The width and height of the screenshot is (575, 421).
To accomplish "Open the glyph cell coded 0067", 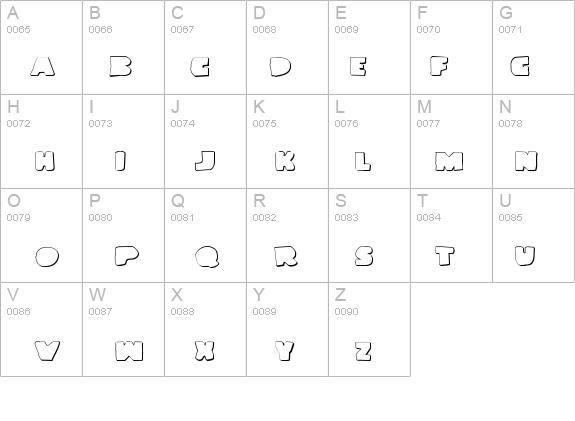I will 205,47.
